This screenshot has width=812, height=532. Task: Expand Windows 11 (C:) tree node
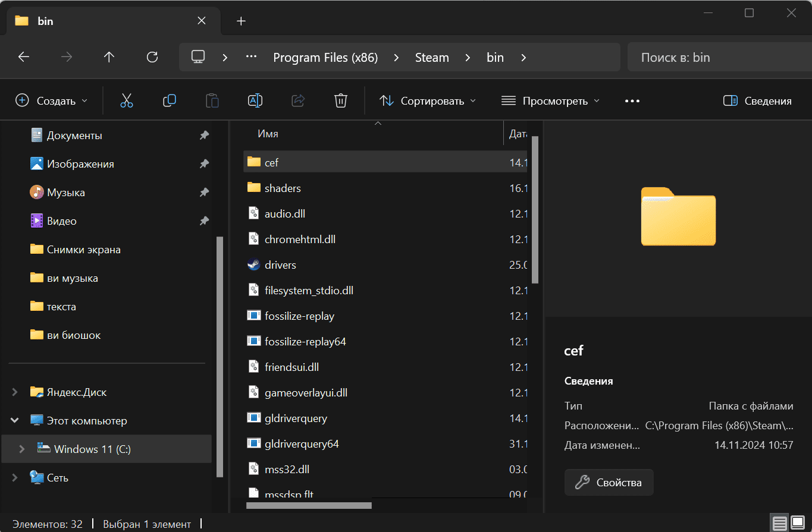tap(22, 449)
